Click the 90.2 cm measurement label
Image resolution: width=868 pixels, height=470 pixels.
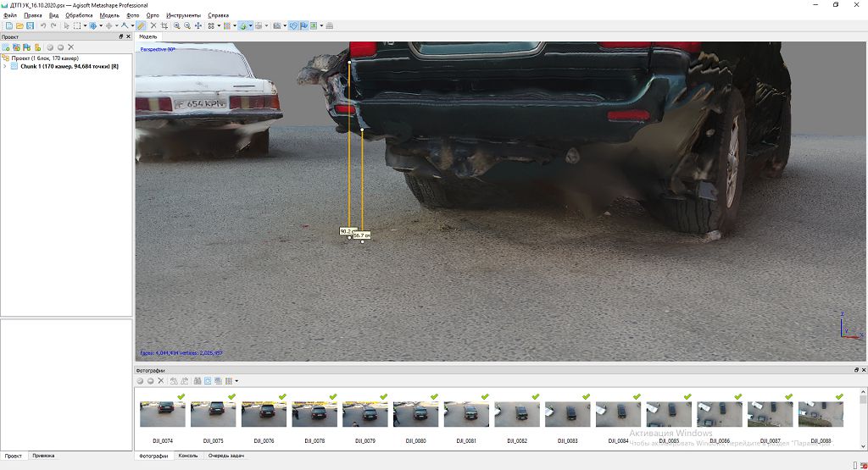pyautogui.click(x=345, y=231)
